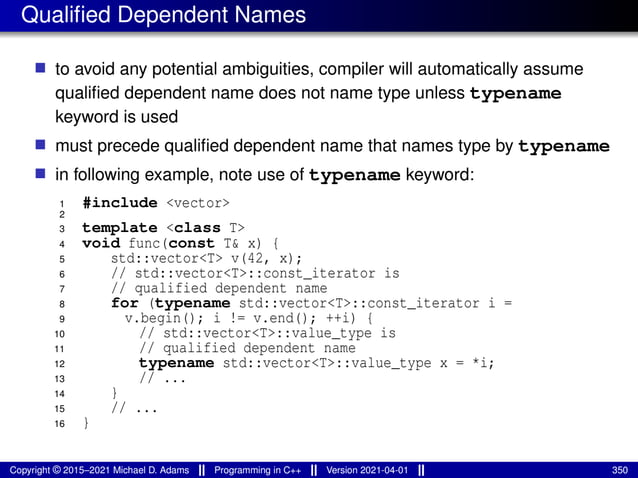Click comment '// std::vector<T>::const_iterator is'
The image size is (638, 478).
[x=255, y=273]
